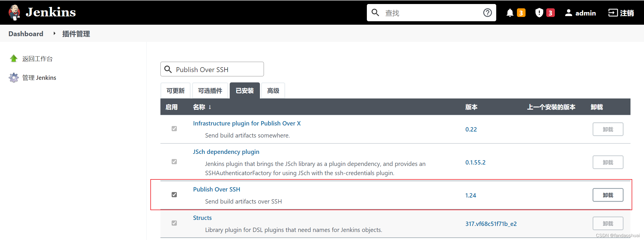
Task: Open the notifications bell icon
Action: (510, 13)
